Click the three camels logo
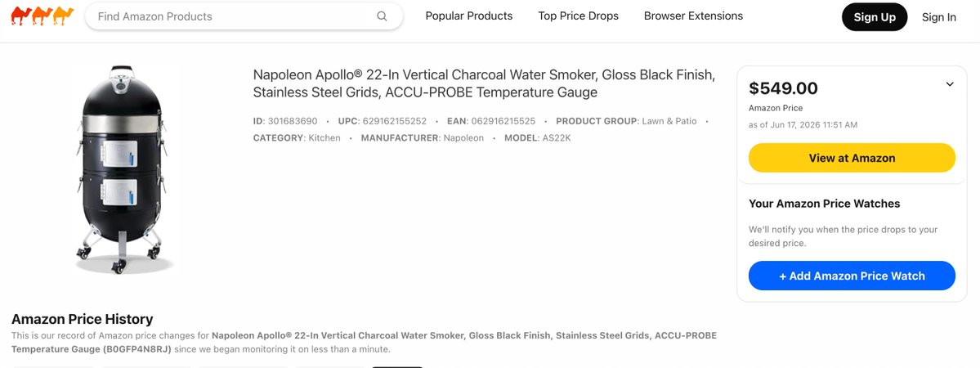This screenshot has width=980, height=368. coord(43,16)
